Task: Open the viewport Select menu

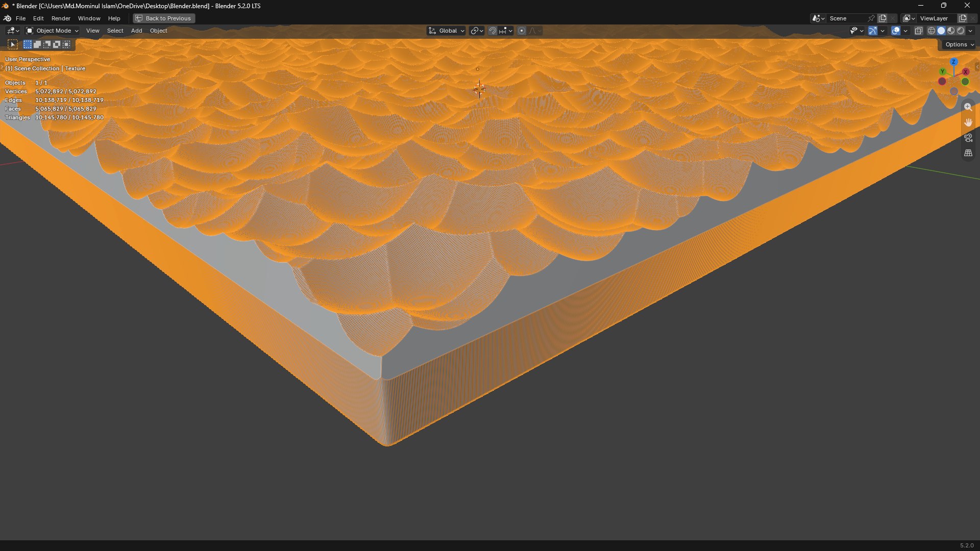Action: click(115, 31)
